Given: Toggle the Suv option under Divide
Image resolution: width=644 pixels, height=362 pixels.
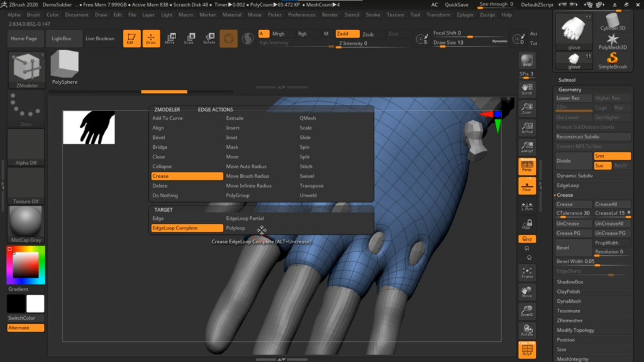Looking at the screenshot, I should [602, 165].
